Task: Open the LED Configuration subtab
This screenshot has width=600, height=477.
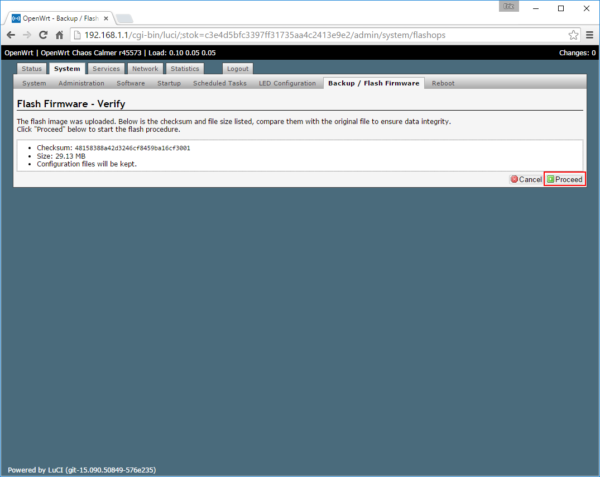Action: [x=288, y=84]
